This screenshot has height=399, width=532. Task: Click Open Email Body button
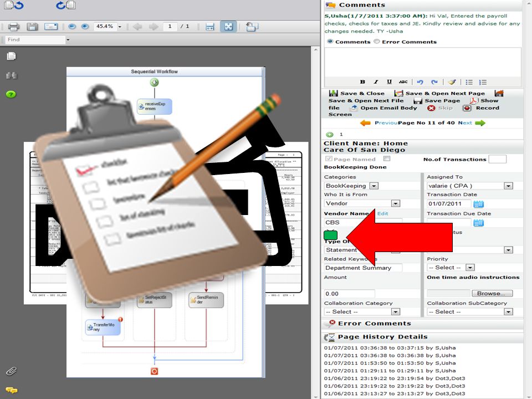coord(383,108)
